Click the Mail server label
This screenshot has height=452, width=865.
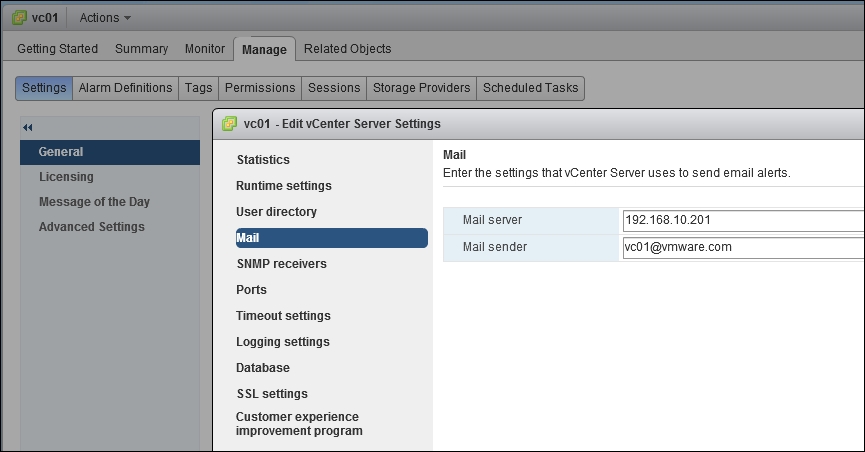492,220
